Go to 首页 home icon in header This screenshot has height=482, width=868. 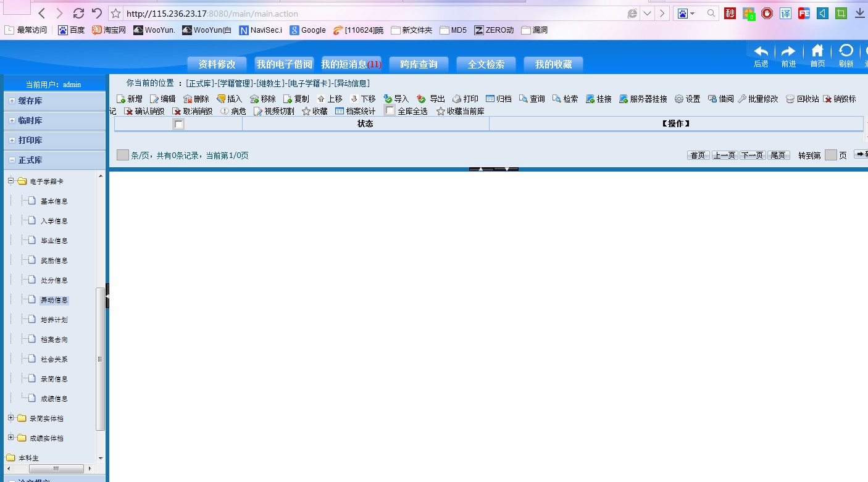[817, 51]
